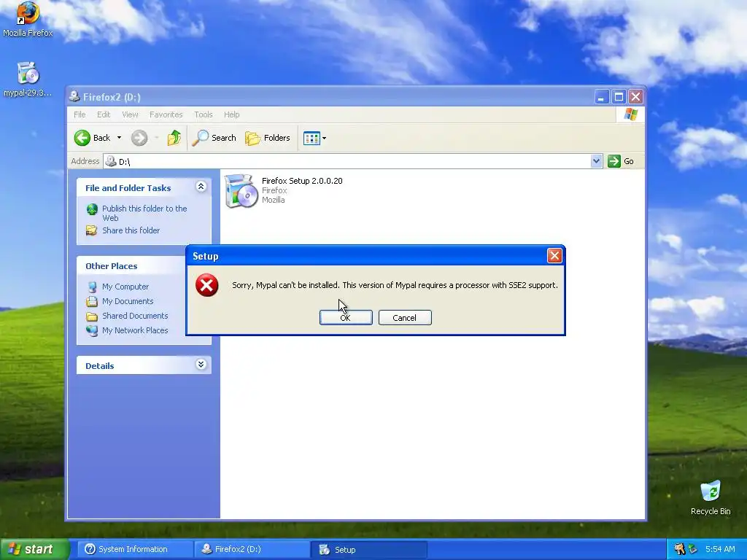Viewport: 747px width, 560px height.
Task: Open Mozilla Firefox desktop shortcut
Action: [28, 19]
